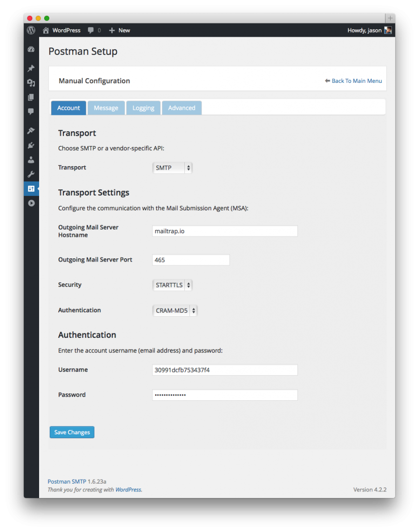Open the Media library icon
Viewport: 419px width, 532px height.
pyautogui.click(x=31, y=82)
